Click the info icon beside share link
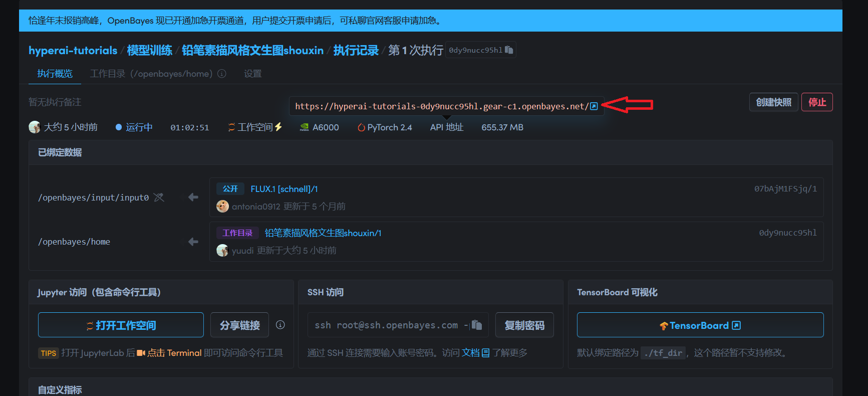 [280, 325]
